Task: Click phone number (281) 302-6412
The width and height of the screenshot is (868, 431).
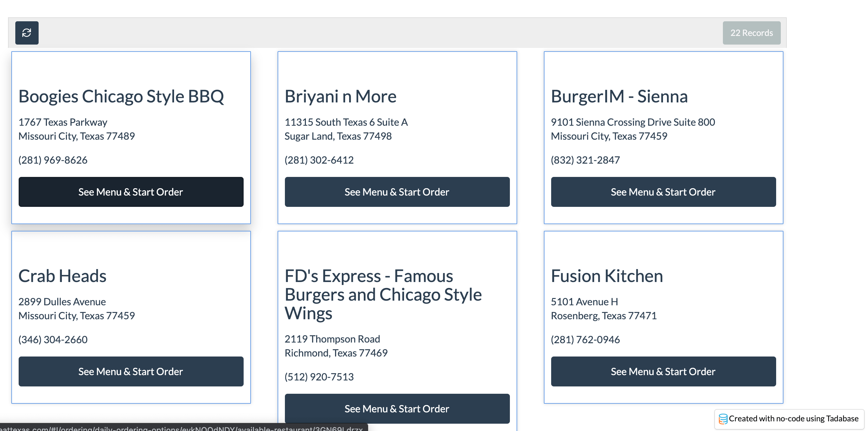Action: coord(319,160)
